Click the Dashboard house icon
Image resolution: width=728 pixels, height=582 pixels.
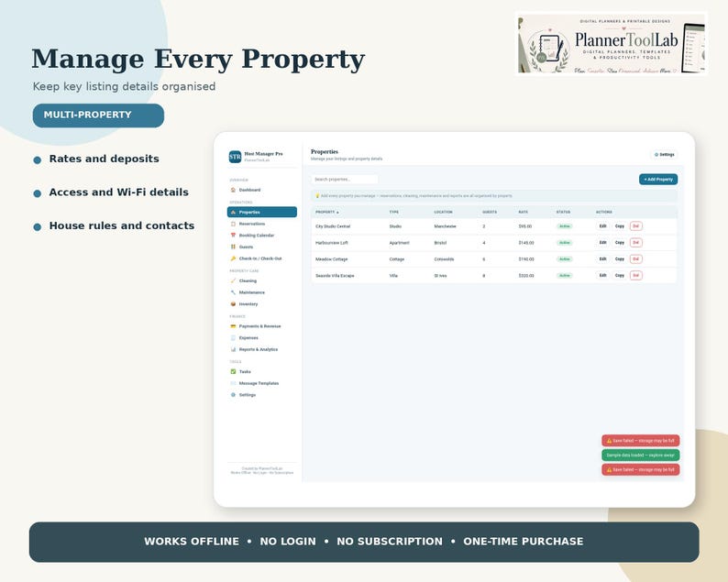pyautogui.click(x=233, y=190)
